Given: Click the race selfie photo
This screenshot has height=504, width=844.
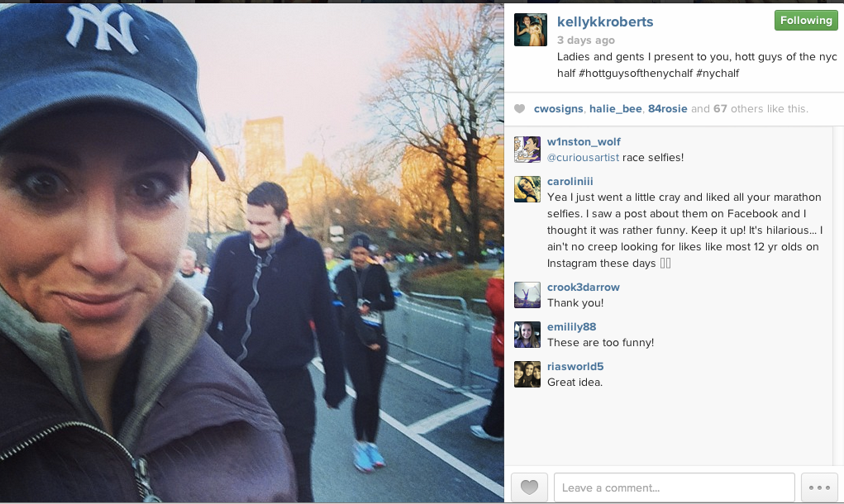Looking at the screenshot, I should click(x=252, y=253).
